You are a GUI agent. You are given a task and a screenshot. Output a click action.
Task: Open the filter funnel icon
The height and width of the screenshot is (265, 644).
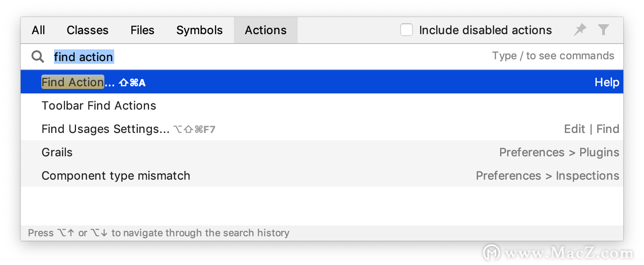coord(604,30)
